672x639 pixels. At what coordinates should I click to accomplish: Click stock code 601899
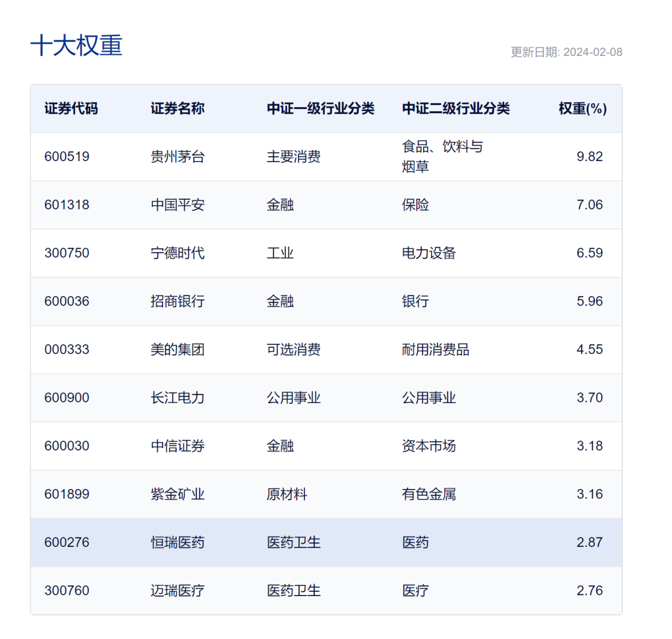pyautogui.click(x=67, y=494)
